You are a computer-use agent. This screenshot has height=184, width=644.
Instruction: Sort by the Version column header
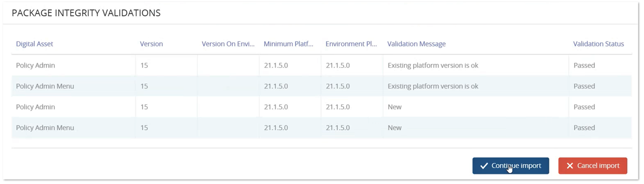coord(151,44)
